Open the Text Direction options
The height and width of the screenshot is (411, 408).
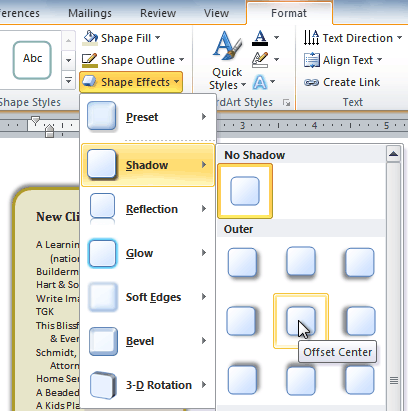[353, 38]
